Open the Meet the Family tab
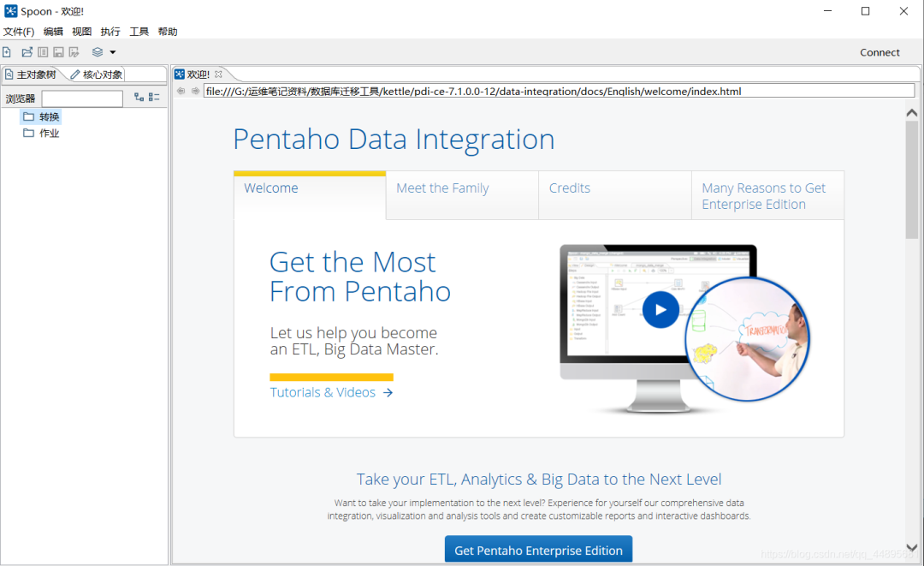The height and width of the screenshot is (566, 924). 463,195
